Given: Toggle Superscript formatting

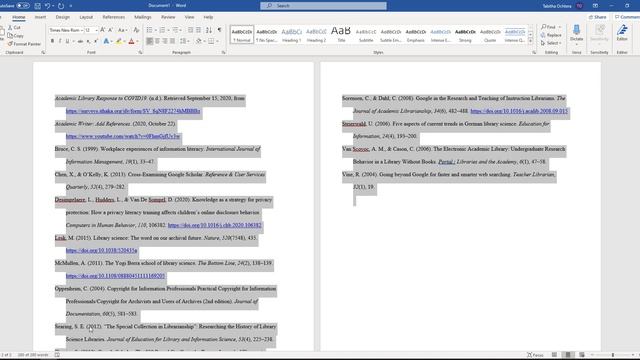Looking at the screenshot, I should tap(96, 41).
